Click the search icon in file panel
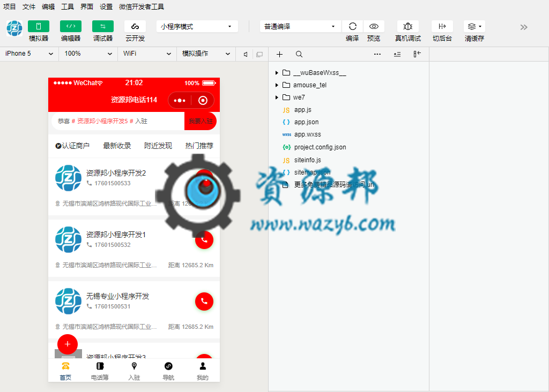Screen dimensions: 549x392 pos(299,54)
